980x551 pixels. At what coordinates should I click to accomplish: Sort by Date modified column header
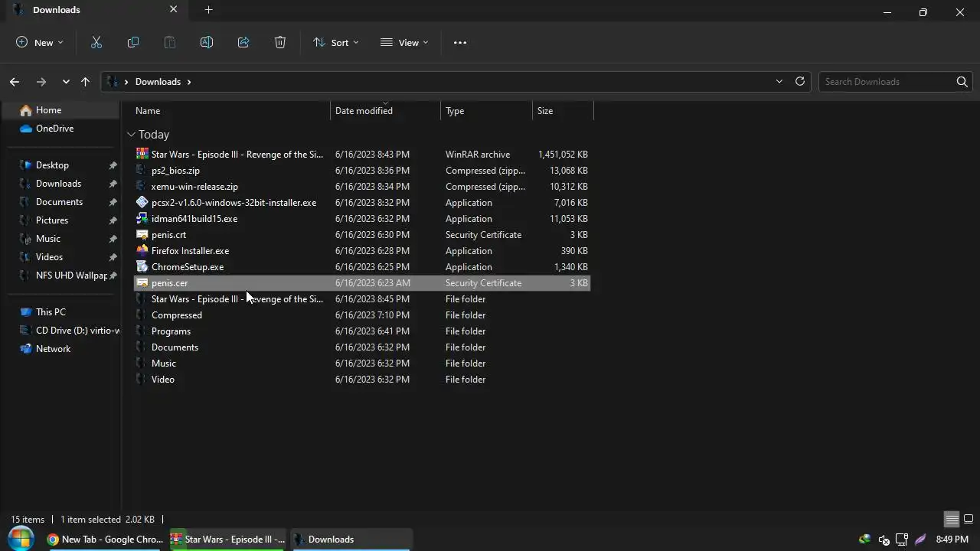(364, 111)
